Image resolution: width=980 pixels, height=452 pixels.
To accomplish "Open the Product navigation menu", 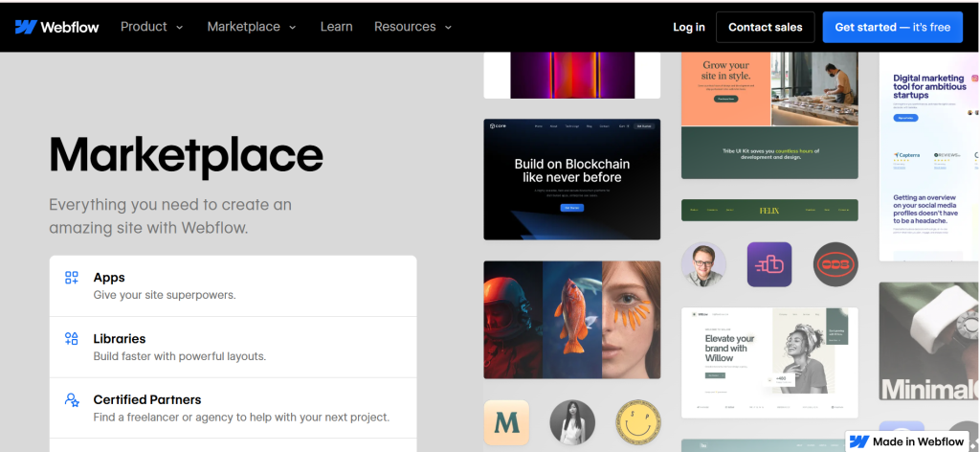I will click(x=152, y=27).
